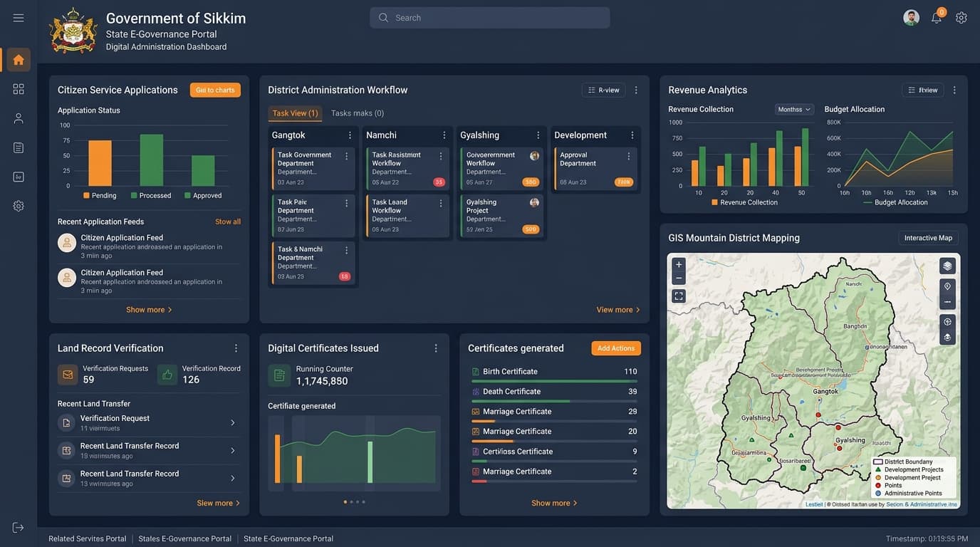Expand the Verification Request row chevron

232,423
